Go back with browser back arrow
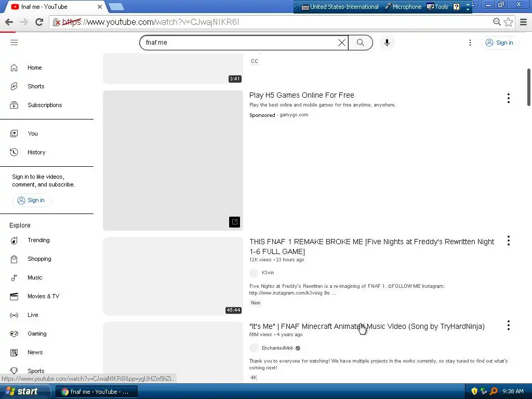The height and width of the screenshot is (399, 532). click(9, 22)
